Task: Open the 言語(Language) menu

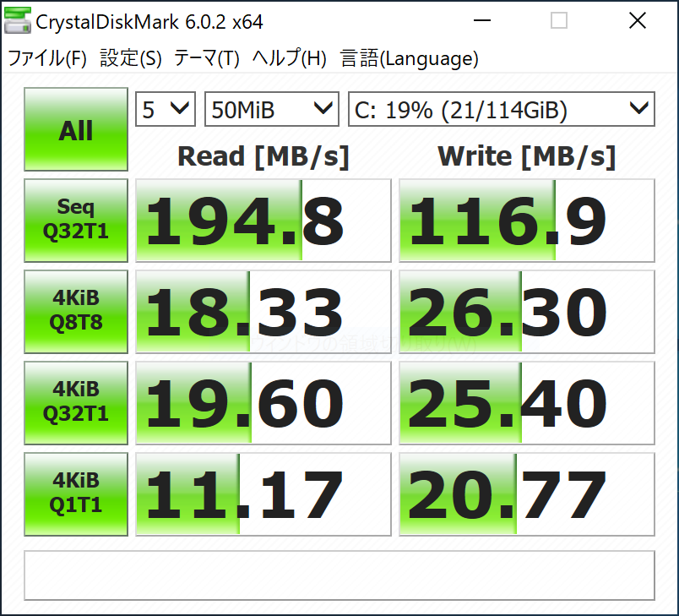Action: coord(410,58)
